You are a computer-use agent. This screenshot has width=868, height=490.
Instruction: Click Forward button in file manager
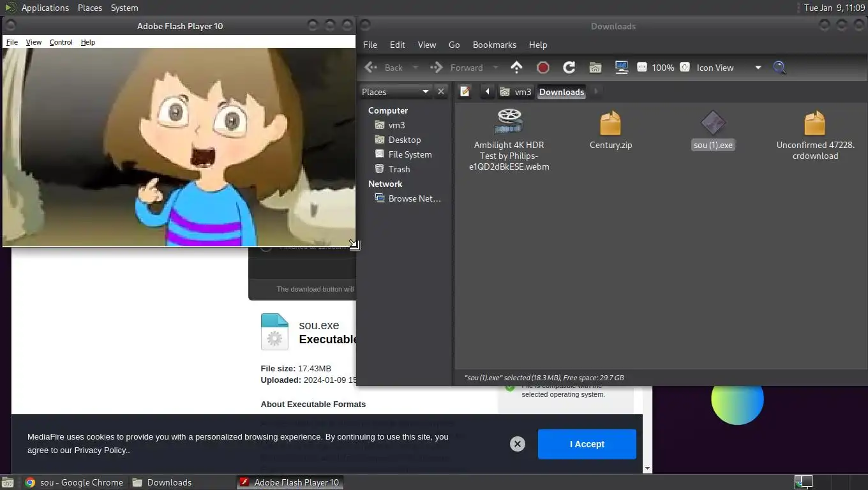[457, 68]
